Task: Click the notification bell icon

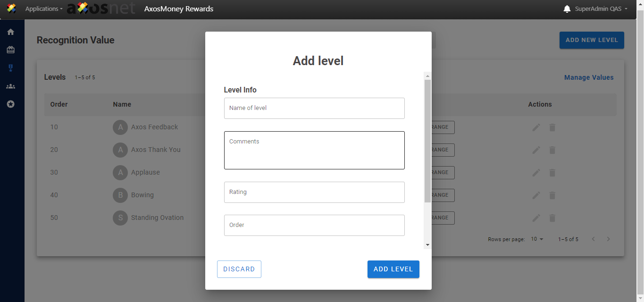Action: tap(567, 9)
